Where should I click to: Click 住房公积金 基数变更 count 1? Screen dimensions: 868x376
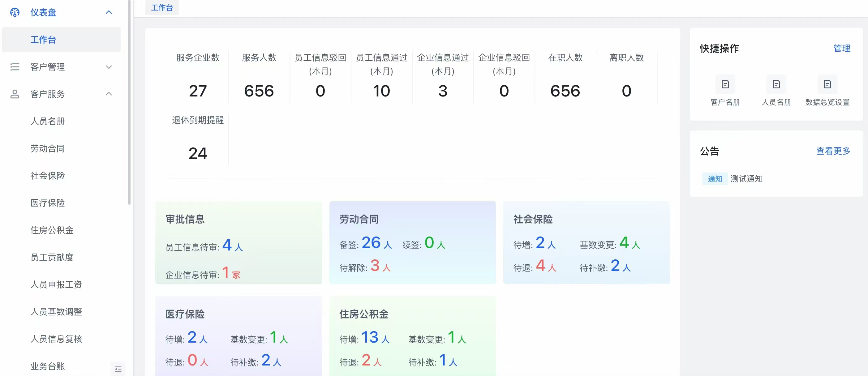(x=452, y=338)
